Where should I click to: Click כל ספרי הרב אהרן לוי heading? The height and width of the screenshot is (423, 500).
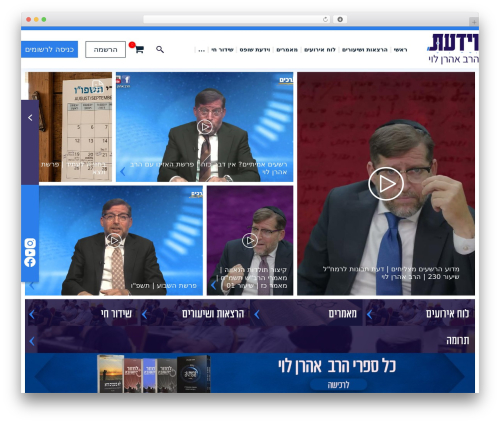337,366
